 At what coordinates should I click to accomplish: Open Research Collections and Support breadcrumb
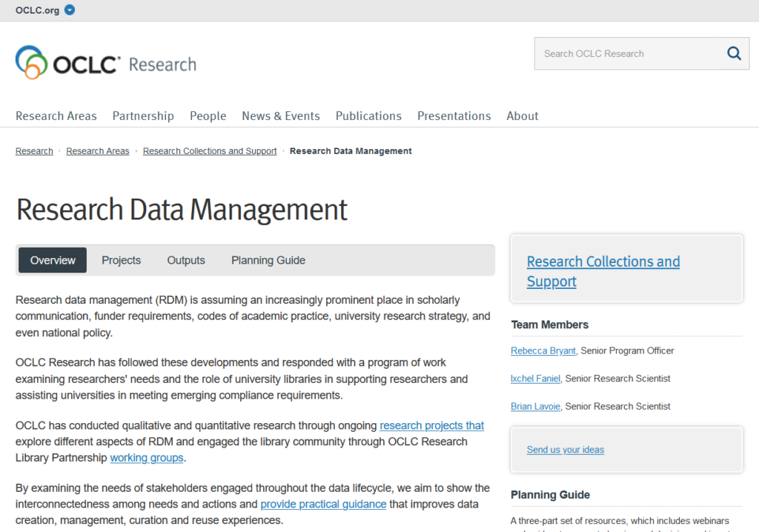(210, 151)
